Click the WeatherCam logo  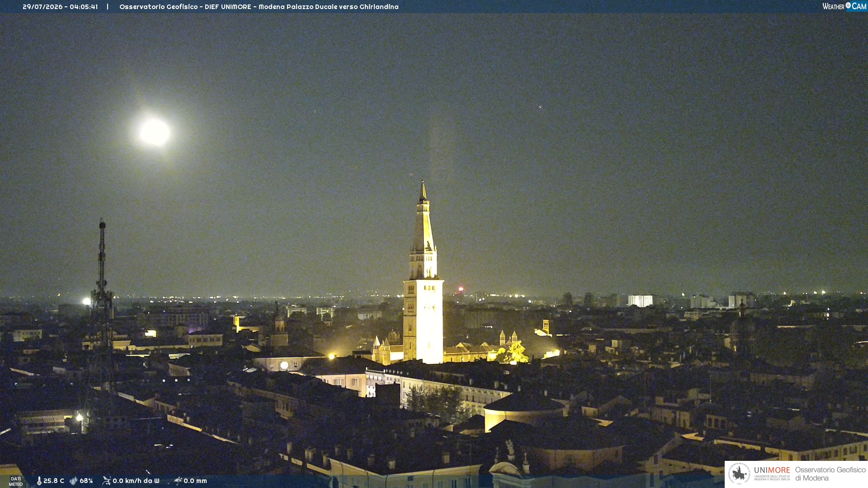[x=844, y=6]
